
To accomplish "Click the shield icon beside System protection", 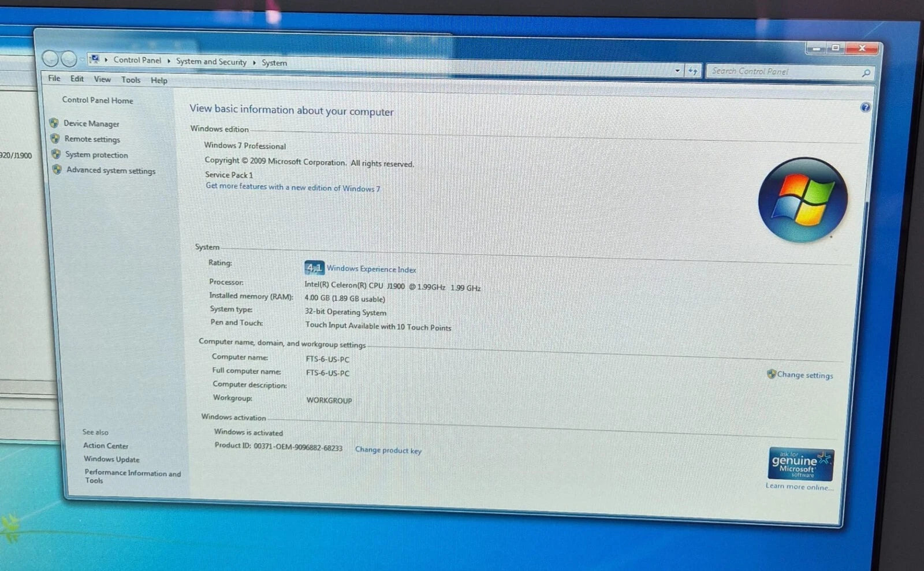I will pyautogui.click(x=56, y=154).
